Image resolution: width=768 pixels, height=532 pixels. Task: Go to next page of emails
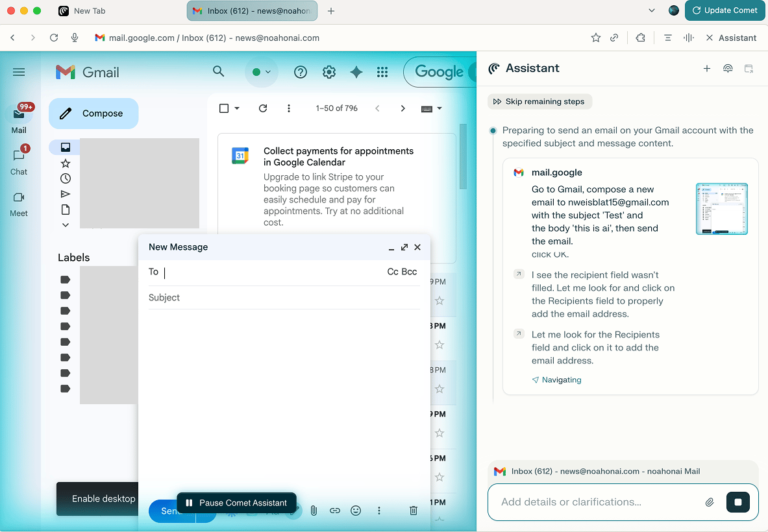pos(403,108)
